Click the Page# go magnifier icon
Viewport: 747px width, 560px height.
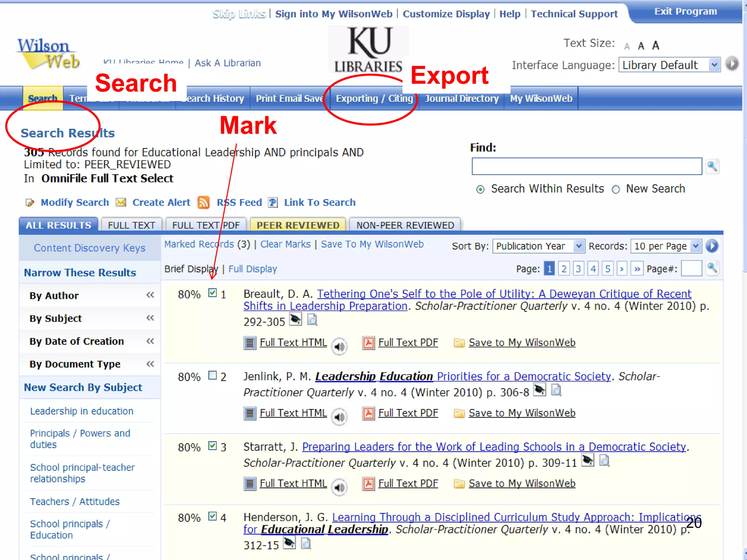click(x=712, y=269)
